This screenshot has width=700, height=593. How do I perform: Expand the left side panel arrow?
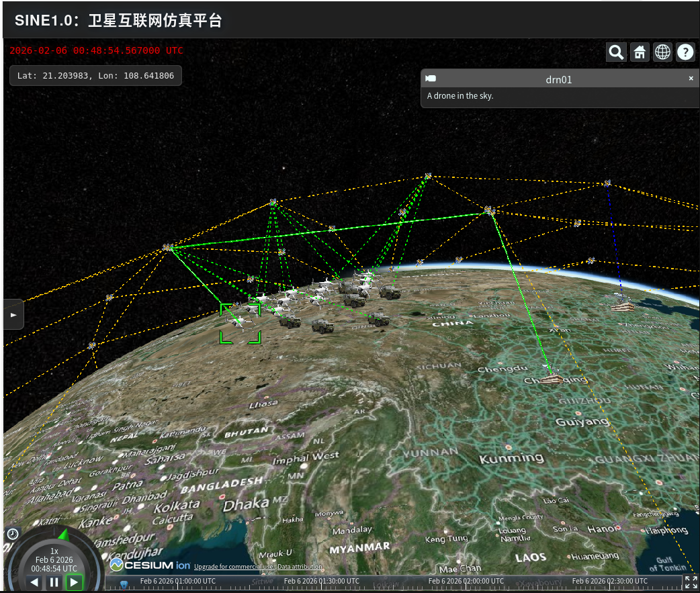(13, 314)
